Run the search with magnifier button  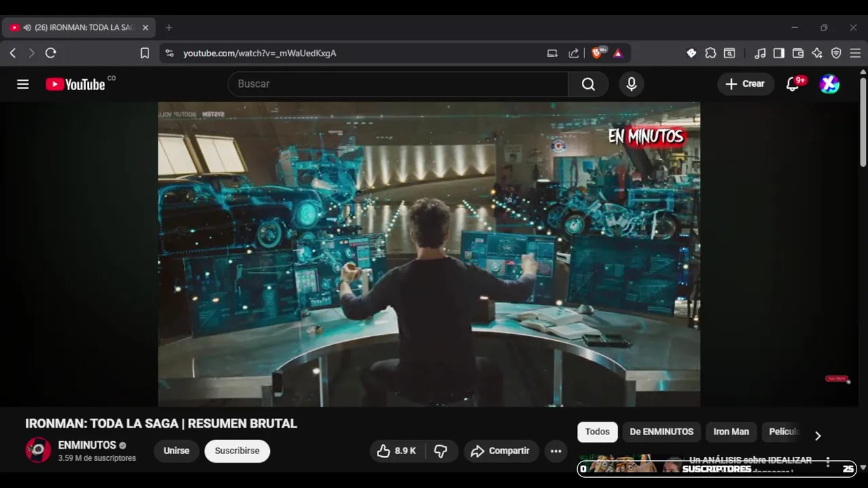pos(588,84)
